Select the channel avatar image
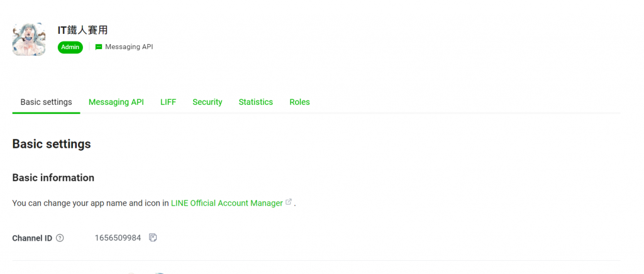The image size is (644, 274). pyautogui.click(x=29, y=40)
